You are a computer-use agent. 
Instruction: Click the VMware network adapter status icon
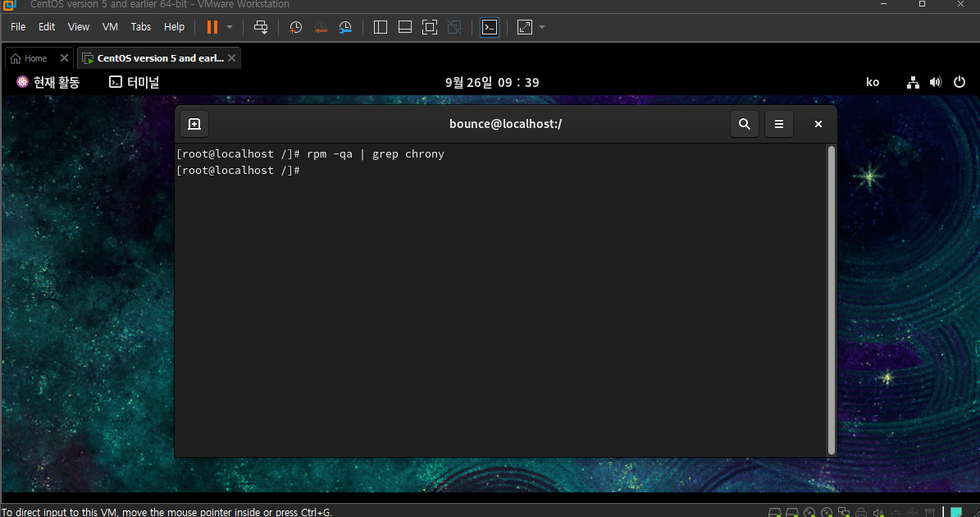843,512
